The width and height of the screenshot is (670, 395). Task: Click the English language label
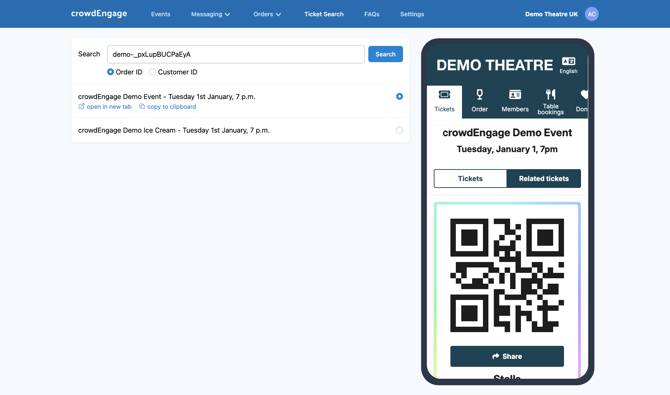(568, 71)
